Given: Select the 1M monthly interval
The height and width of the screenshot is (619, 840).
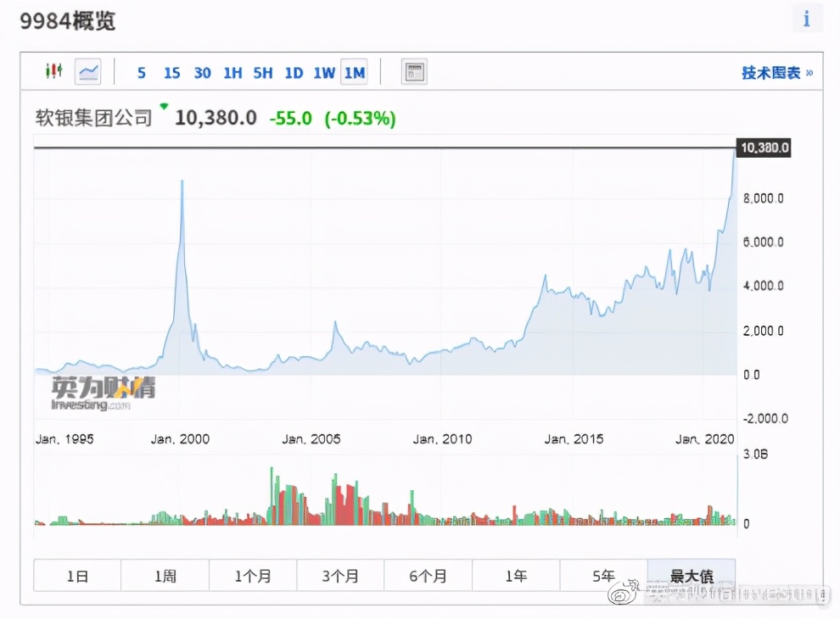Looking at the screenshot, I should [354, 73].
